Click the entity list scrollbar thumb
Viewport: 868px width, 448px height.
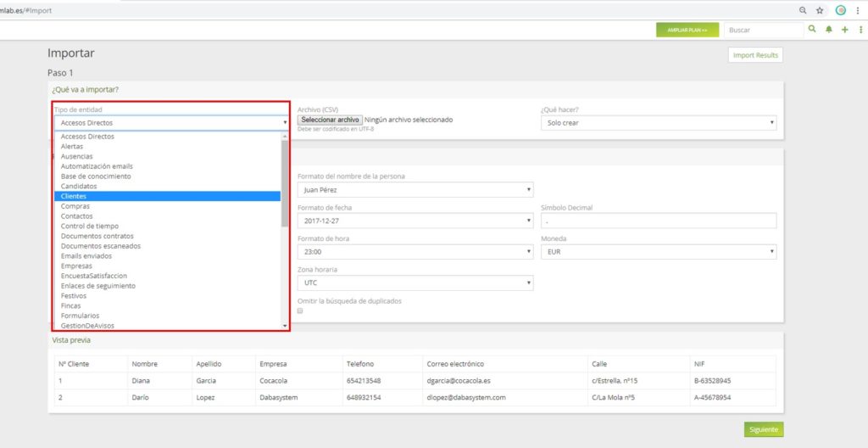[285, 183]
